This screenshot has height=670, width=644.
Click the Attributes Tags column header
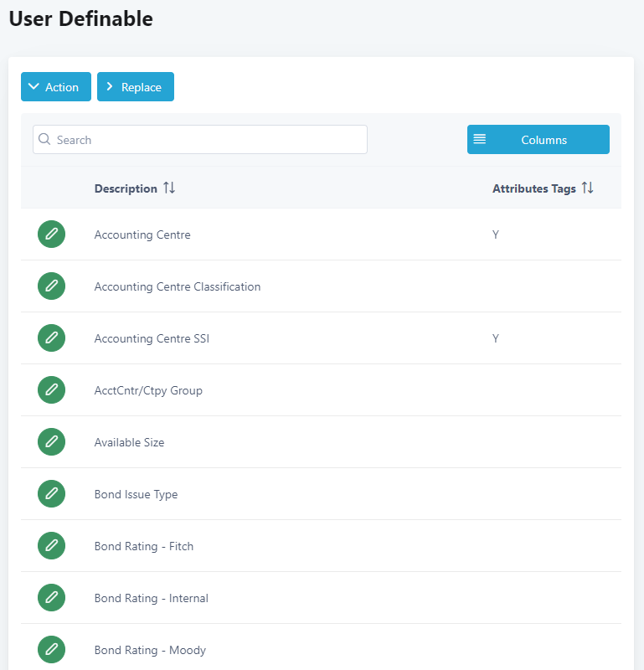(533, 188)
